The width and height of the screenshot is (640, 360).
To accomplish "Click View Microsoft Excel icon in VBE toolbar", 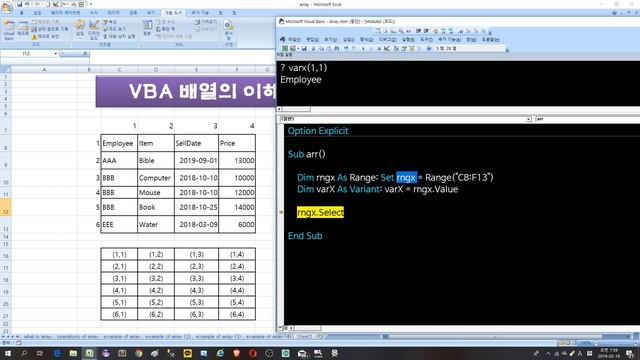I will point(285,48).
